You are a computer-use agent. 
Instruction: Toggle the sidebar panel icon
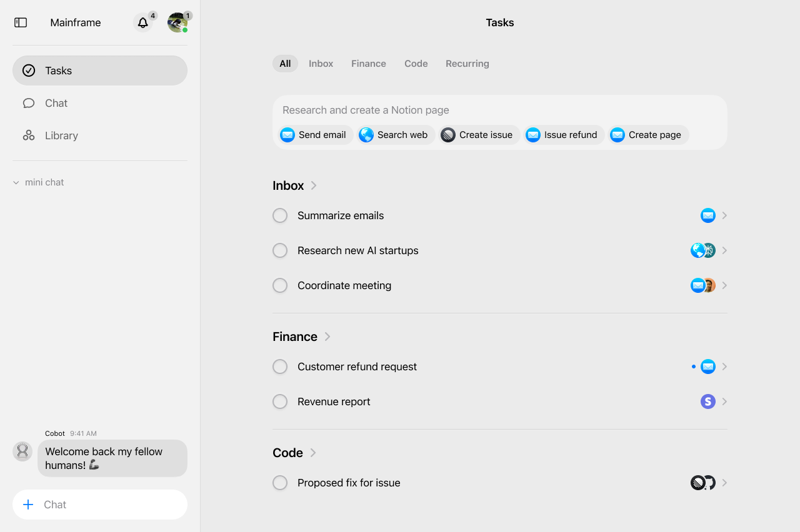[21, 22]
